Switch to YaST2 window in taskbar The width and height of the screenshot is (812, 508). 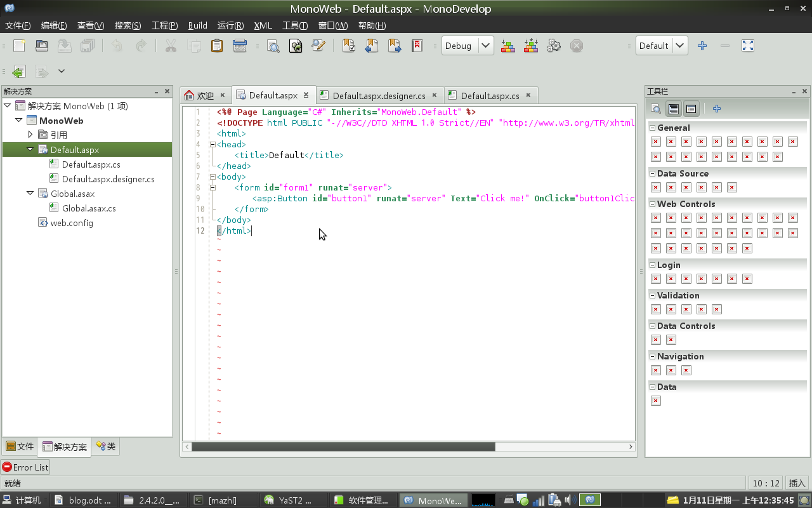tap(294, 500)
